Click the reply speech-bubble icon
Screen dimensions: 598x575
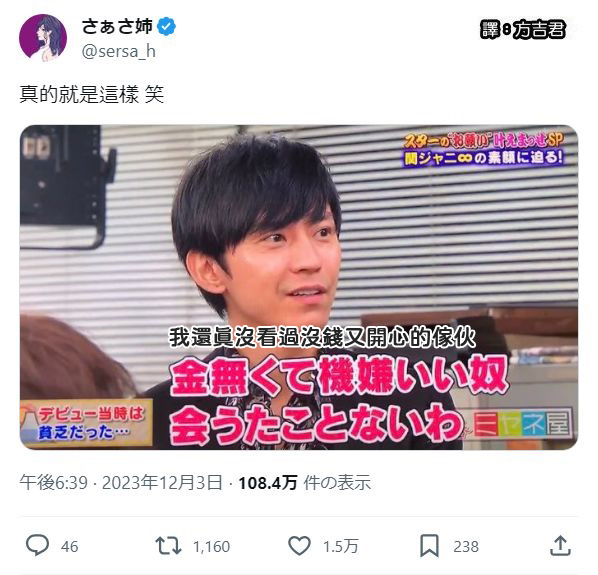click(37, 546)
